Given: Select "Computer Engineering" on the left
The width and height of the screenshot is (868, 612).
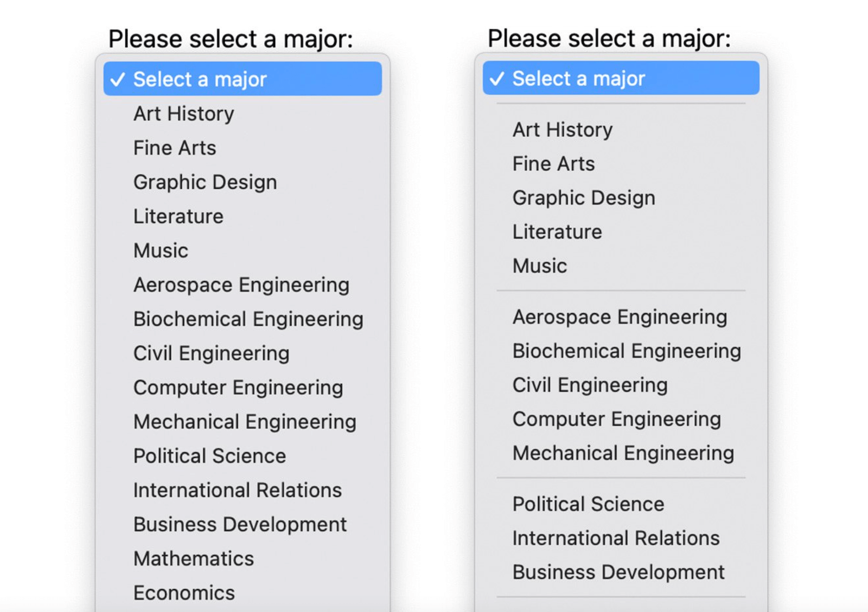Looking at the screenshot, I should tap(238, 388).
